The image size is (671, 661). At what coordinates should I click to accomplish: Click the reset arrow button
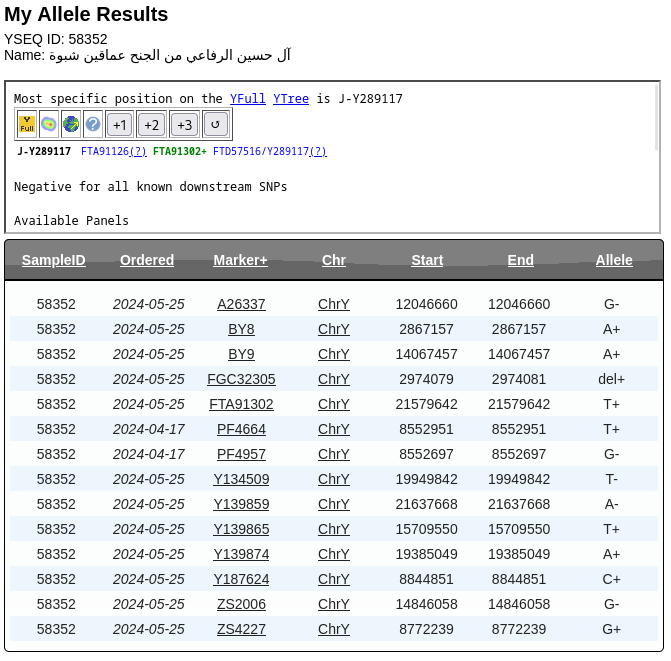216,124
